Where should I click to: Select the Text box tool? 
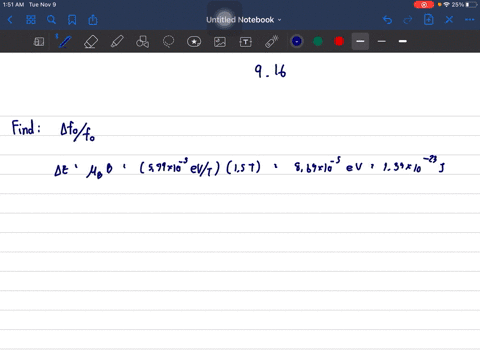246,42
